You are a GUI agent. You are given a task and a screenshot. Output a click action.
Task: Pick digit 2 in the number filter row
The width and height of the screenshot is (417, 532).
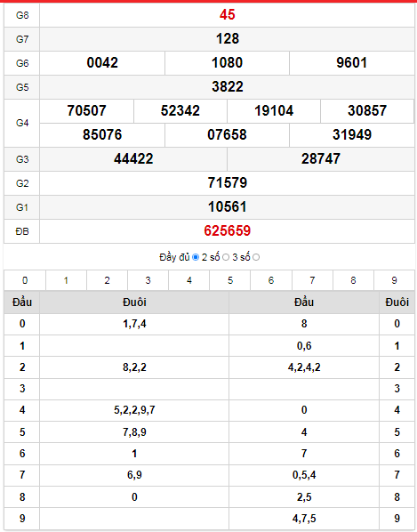107,280
